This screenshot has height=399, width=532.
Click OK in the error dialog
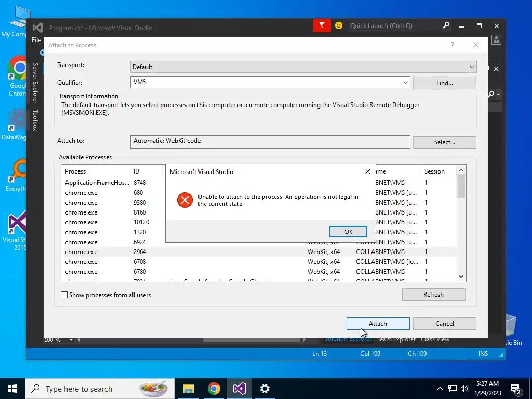tap(348, 231)
